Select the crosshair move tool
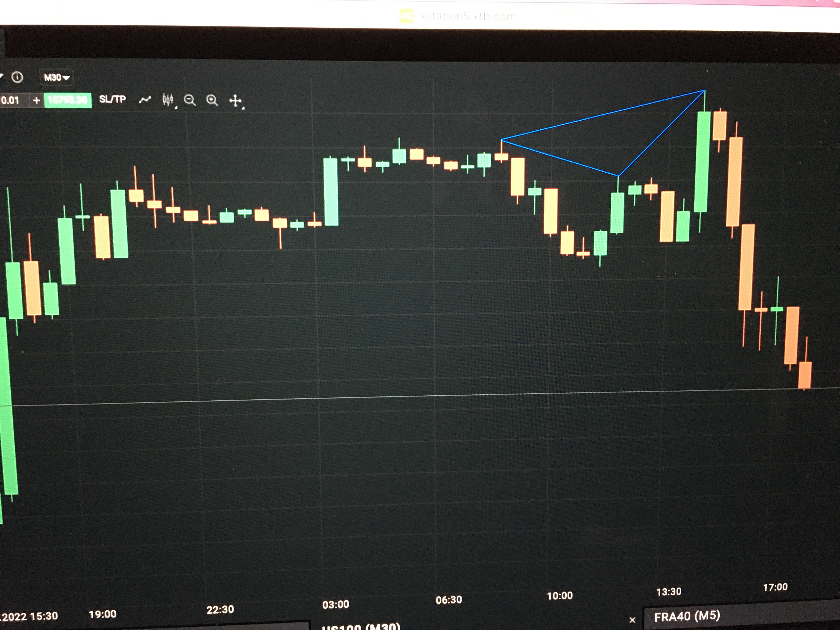840x630 pixels. pos(235,101)
